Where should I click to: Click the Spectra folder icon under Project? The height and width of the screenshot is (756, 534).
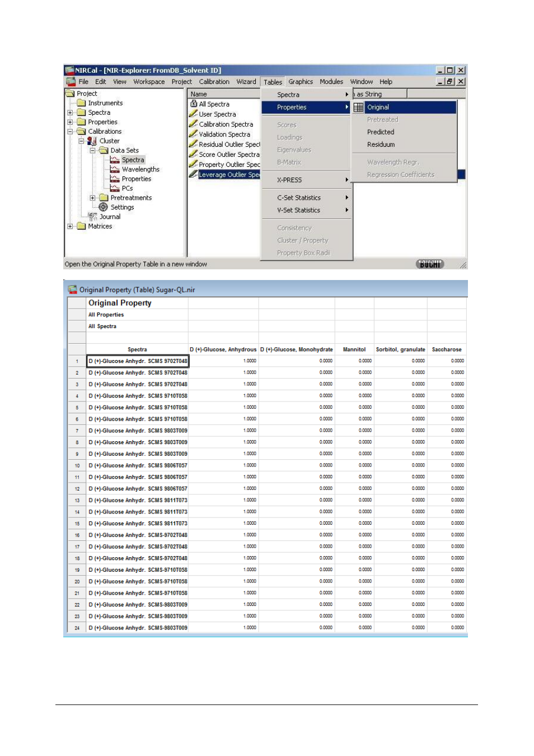coord(81,113)
